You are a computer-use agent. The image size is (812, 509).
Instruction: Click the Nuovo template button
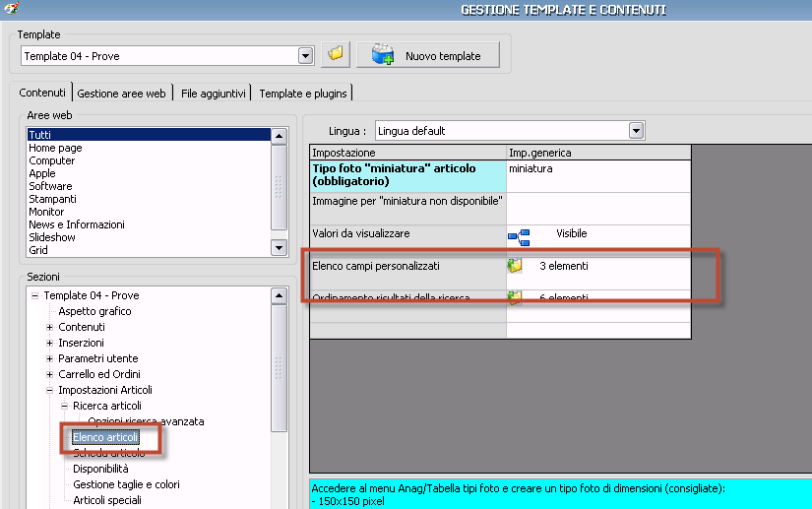[x=428, y=55]
